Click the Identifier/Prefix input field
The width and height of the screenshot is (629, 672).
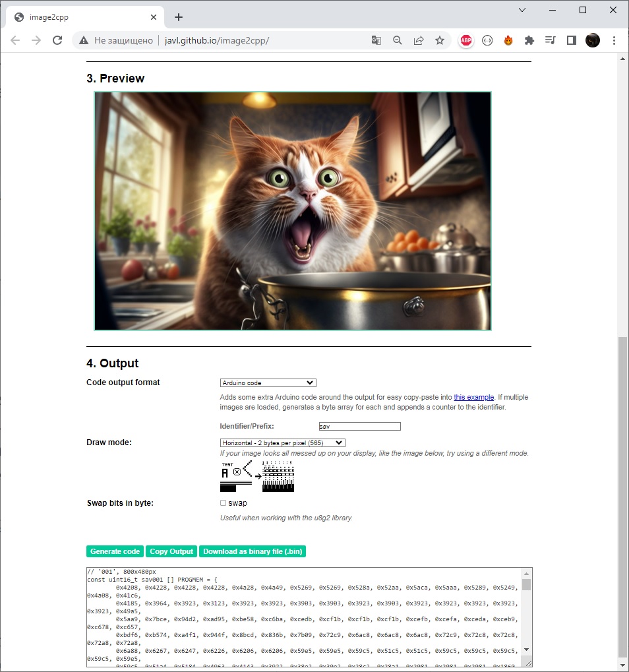(x=360, y=427)
